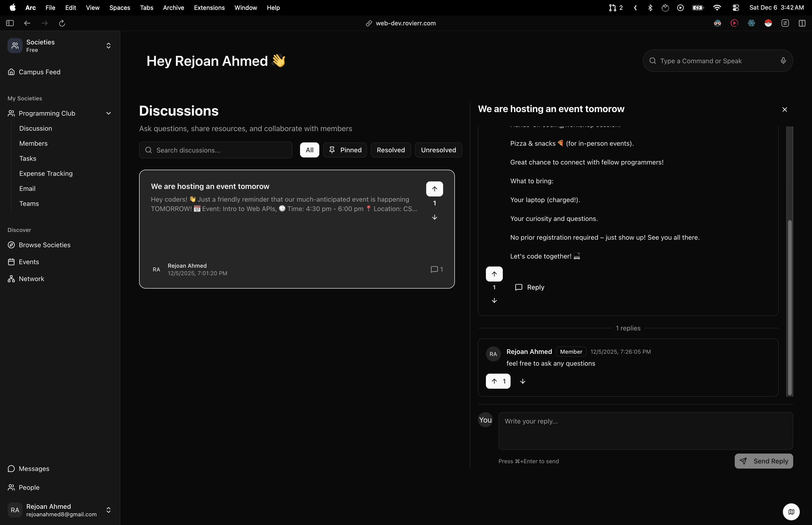The width and height of the screenshot is (812, 525).
Task: Toggle the upvote on the reply comment
Action: point(498,381)
